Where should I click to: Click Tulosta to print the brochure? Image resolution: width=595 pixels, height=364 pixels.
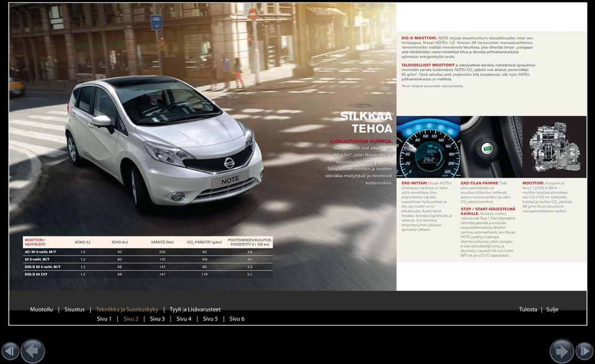click(528, 310)
